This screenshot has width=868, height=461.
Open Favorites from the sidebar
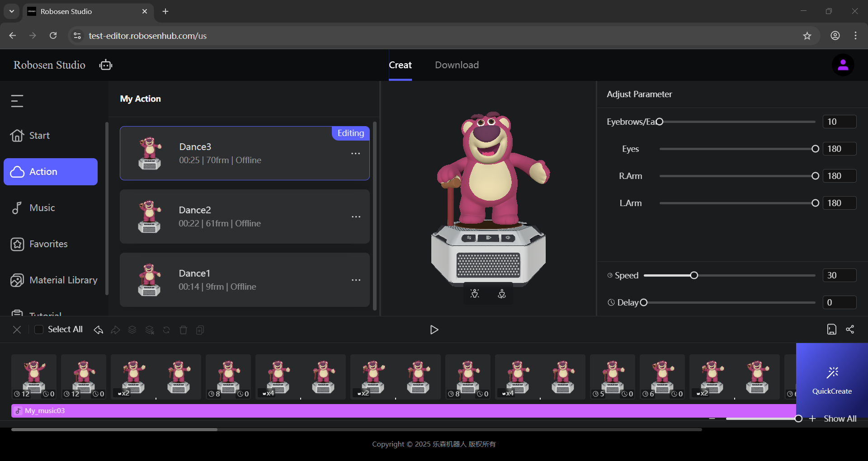pos(48,244)
